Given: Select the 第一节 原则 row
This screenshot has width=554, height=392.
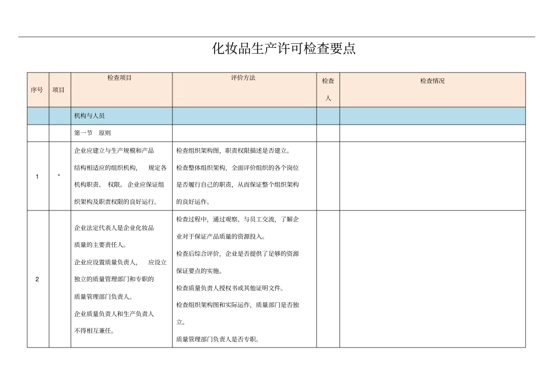Looking at the screenshot, I should click(x=276, y=133).
